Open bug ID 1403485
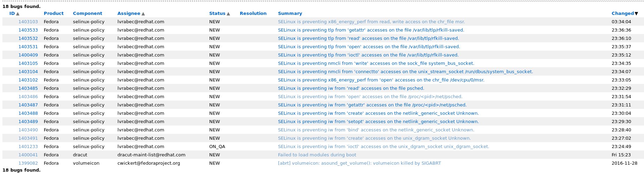 pyautogui.click(x=28, y=88)
